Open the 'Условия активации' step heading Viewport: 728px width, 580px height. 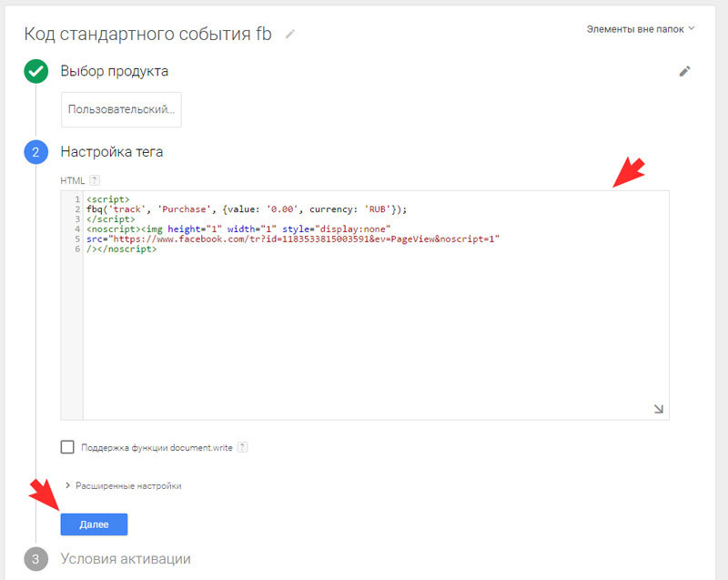(x=126, y=559)
